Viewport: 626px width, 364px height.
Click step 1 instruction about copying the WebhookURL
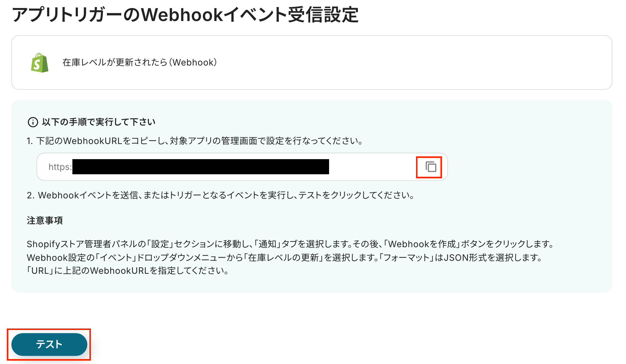tap(195, 141)
